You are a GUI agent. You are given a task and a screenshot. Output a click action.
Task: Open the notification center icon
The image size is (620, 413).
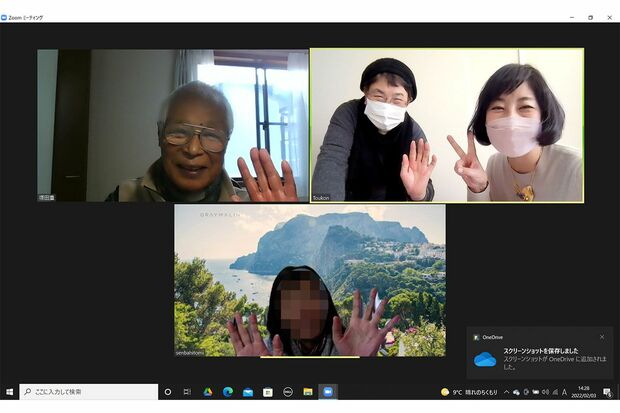[x=607, y=392]
